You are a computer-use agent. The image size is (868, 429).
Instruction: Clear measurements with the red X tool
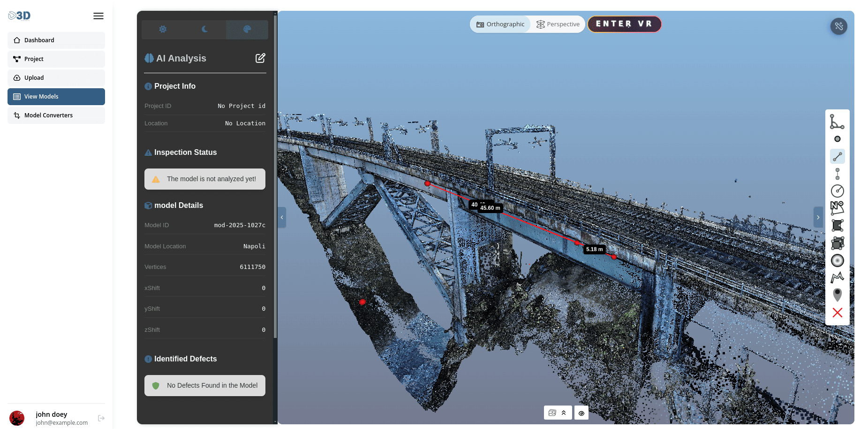coord(838,313)
